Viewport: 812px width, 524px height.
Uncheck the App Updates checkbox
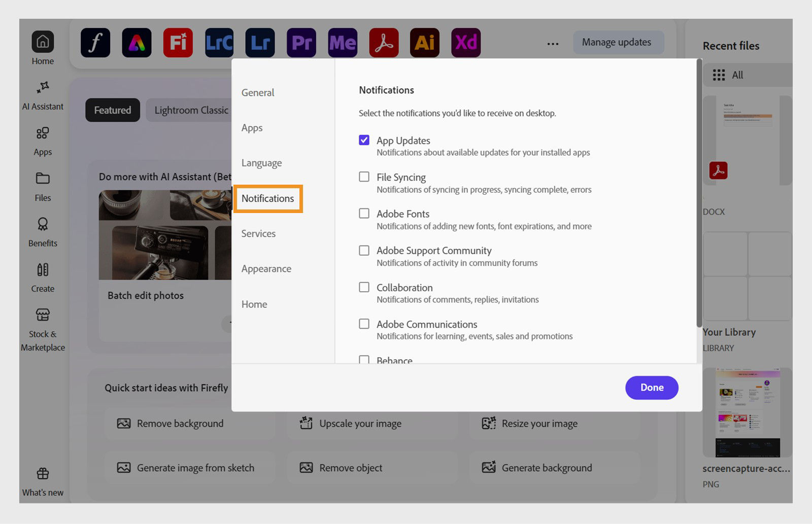click(364, 140)
